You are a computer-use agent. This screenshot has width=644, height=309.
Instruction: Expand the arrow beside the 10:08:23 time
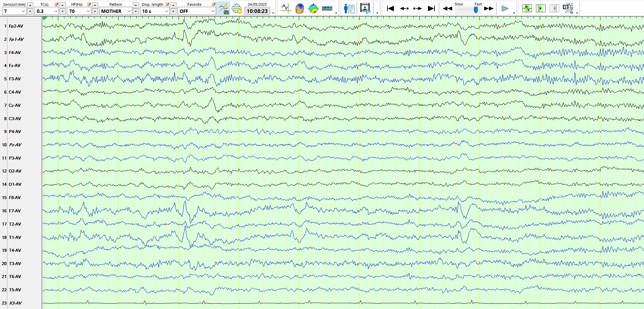(x=273, y=13)
